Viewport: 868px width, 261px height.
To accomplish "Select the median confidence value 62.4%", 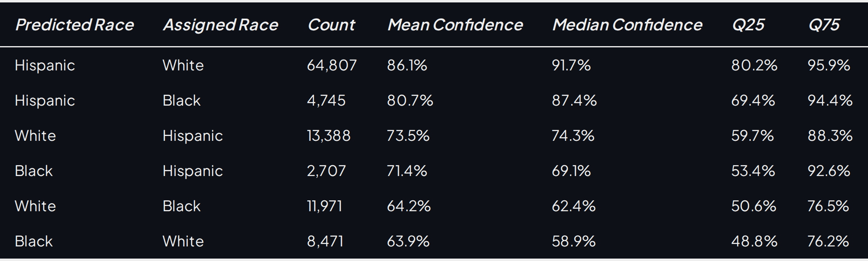I will (574, 206).
